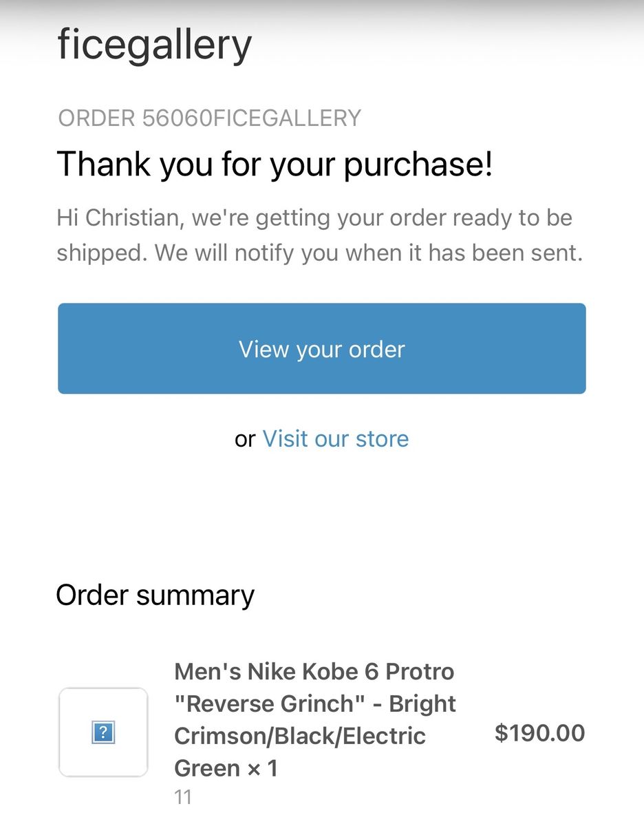This screenshot has width=644, height=826.
Task: Click the × 1 quantity indicator
Action: pyautogui.click(x=262, y=767)
